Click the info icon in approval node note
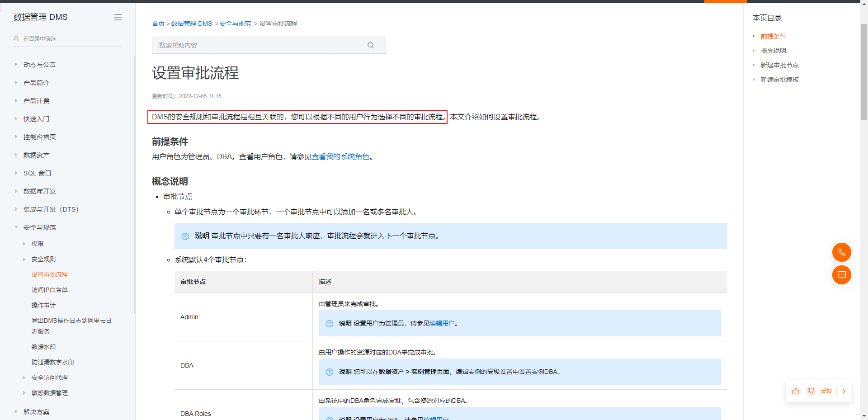Screen dimensions: 868x420 (185, 236)
